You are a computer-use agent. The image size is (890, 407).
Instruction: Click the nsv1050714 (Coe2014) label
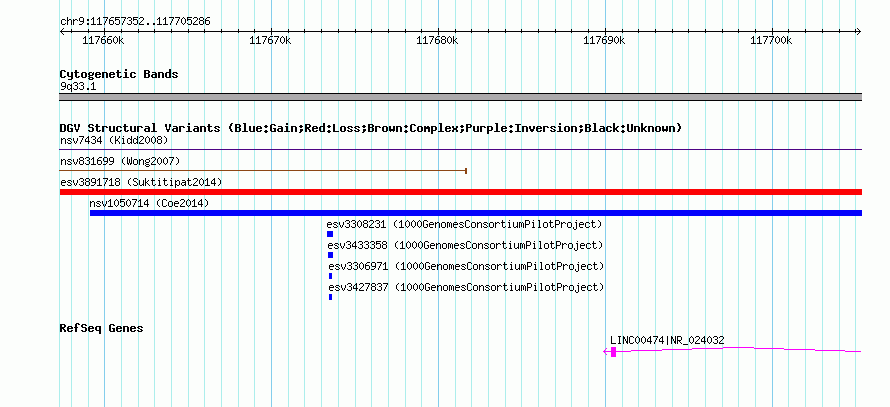click(x=149, y=203)
